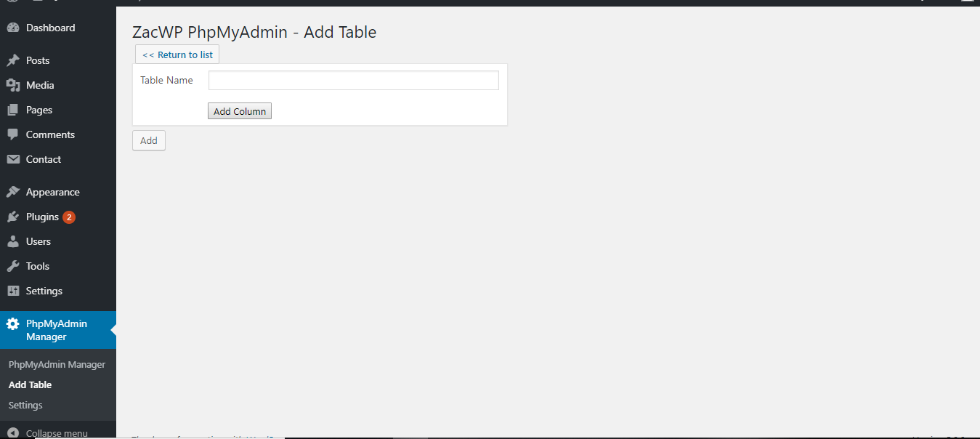The image size is (980, 439).
Task: Click the Tools wrench icon
Action: 12,266
